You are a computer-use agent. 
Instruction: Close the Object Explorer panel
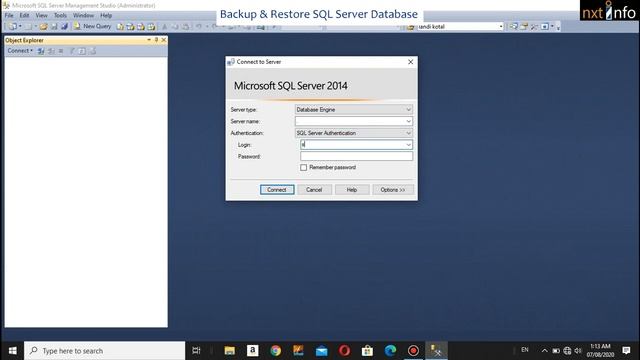(x=164, y=40)
